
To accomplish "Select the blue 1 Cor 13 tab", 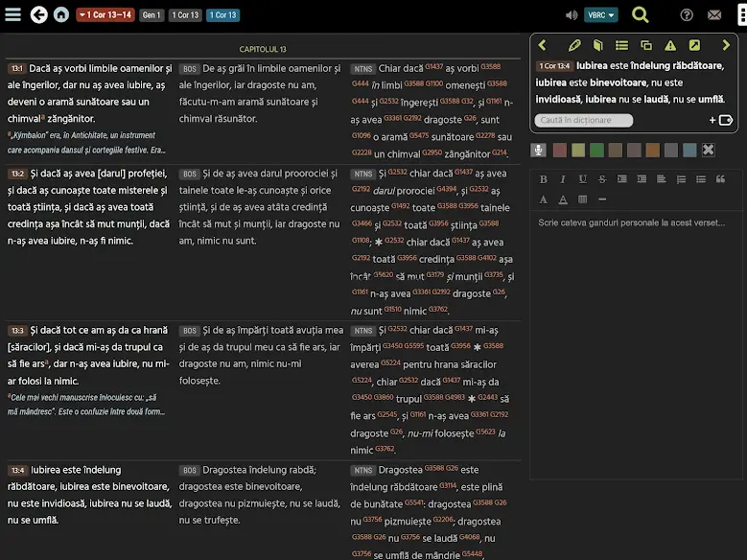I will point(222,14).
